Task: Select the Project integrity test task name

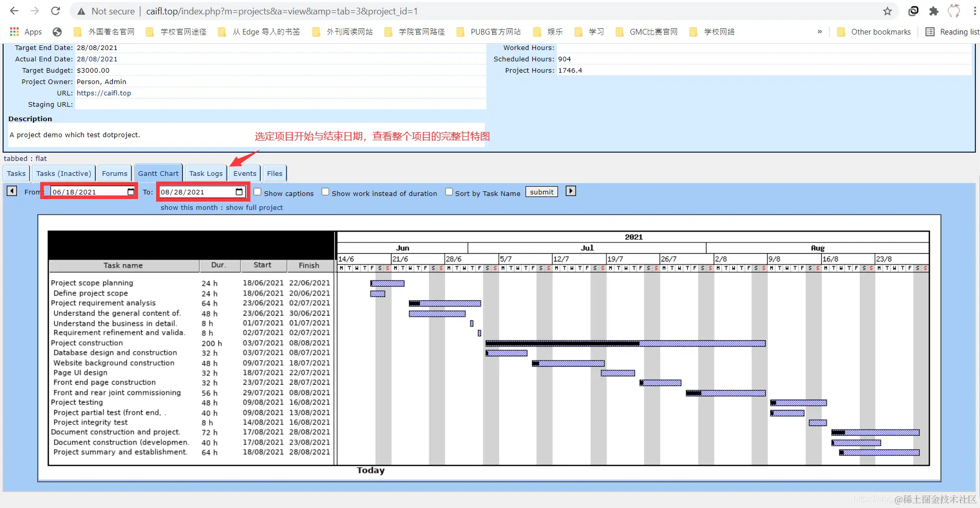Action: [91, 422]
